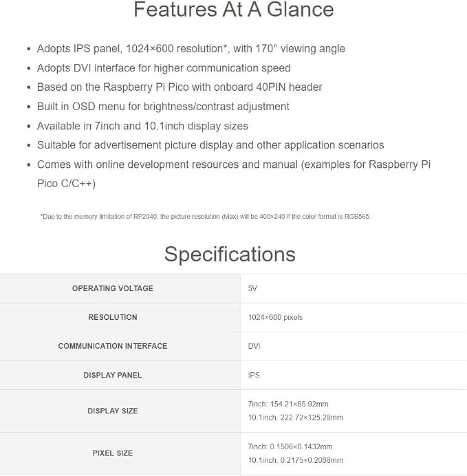467x476 pixels.
Task: Select the COMMUNICATION INTERFACE label
Action: click(x=113, y=346)
